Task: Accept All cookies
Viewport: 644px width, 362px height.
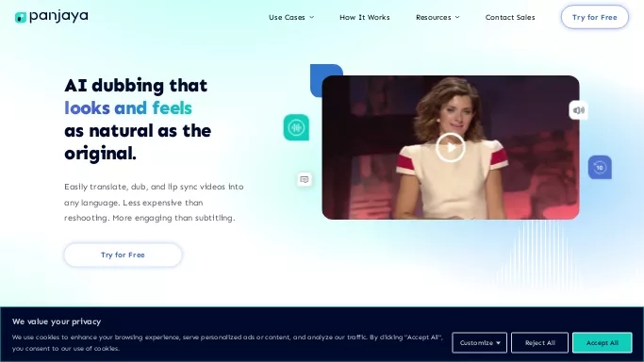Action: pyautogui.click(x=603, y=343)
